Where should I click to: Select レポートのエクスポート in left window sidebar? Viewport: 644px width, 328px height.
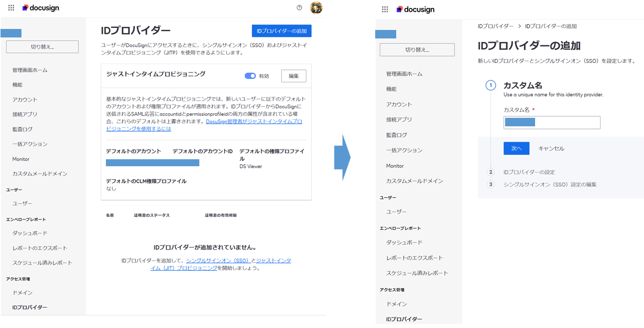40,248
